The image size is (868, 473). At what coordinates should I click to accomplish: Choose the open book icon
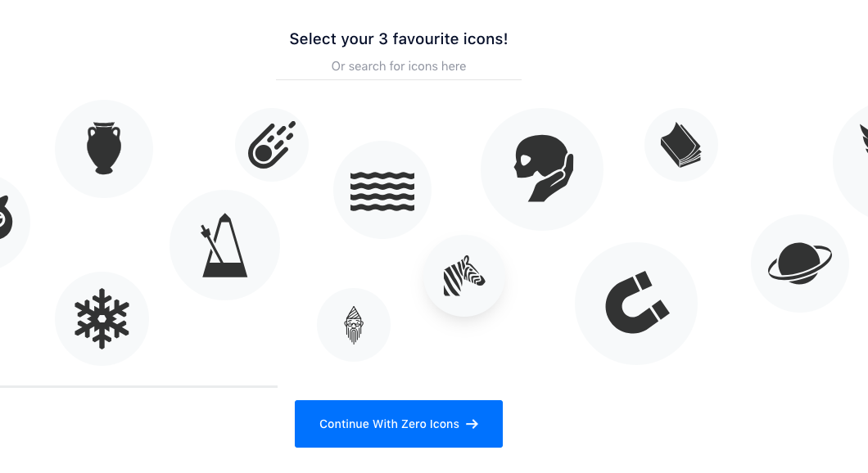pos(680,145)
